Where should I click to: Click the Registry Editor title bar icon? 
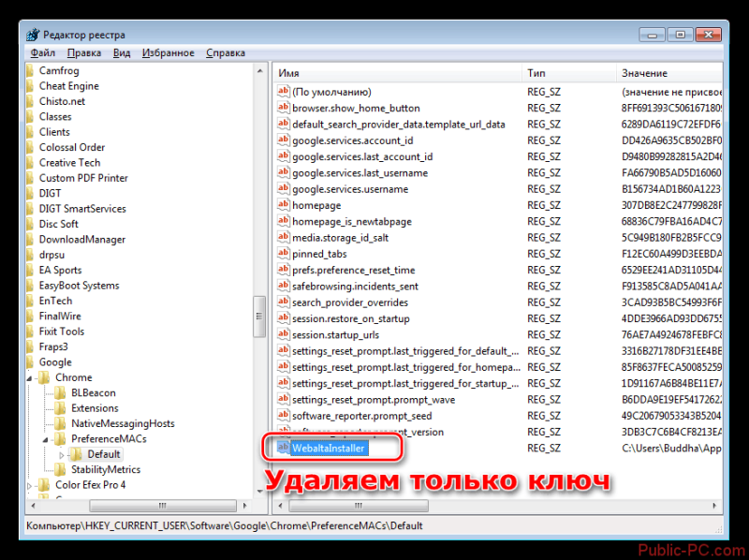coord(33,35)
